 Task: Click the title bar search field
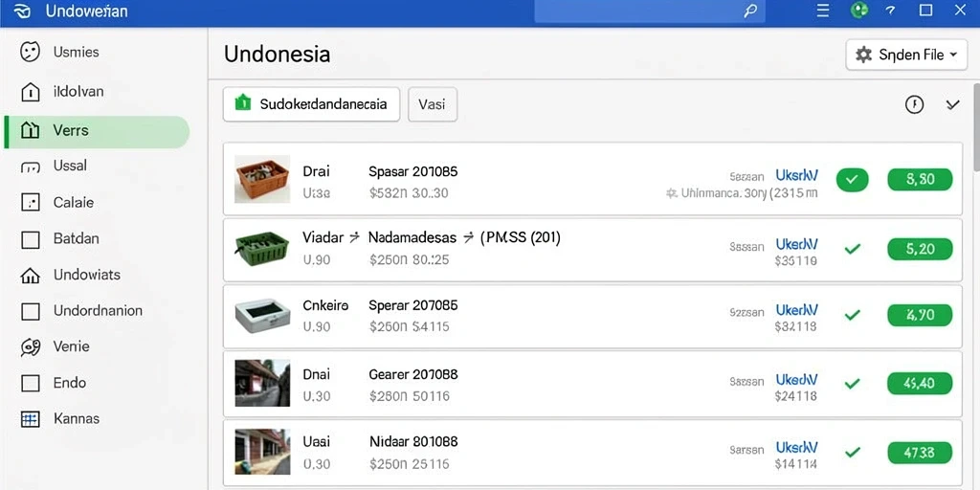coord(650,11)
